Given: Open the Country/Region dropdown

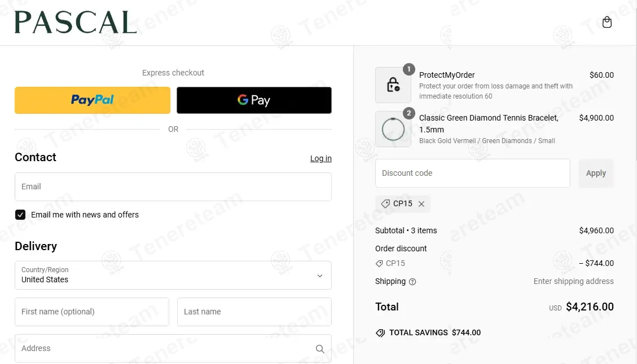Looking at the screenshot, I should 173,275.
